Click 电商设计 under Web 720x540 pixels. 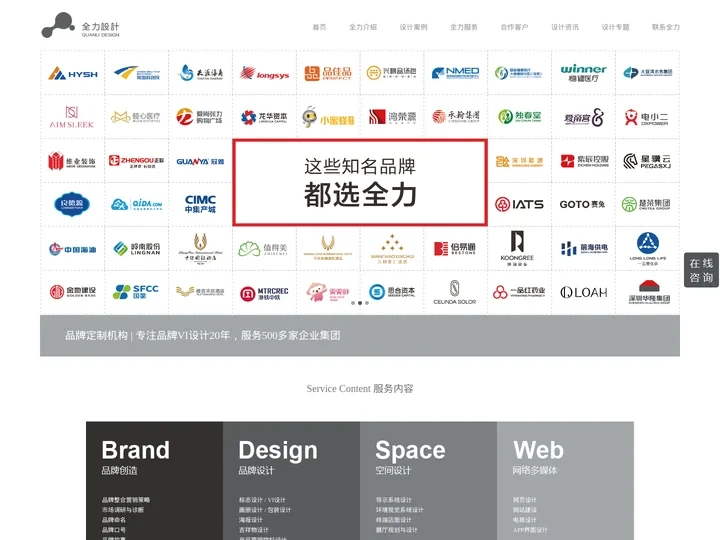coord(524,520)
